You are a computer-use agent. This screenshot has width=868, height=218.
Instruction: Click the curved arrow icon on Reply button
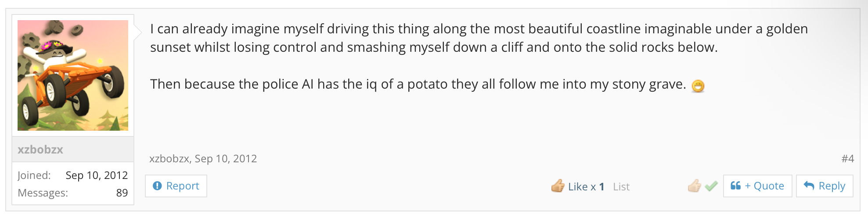(809, 186)
